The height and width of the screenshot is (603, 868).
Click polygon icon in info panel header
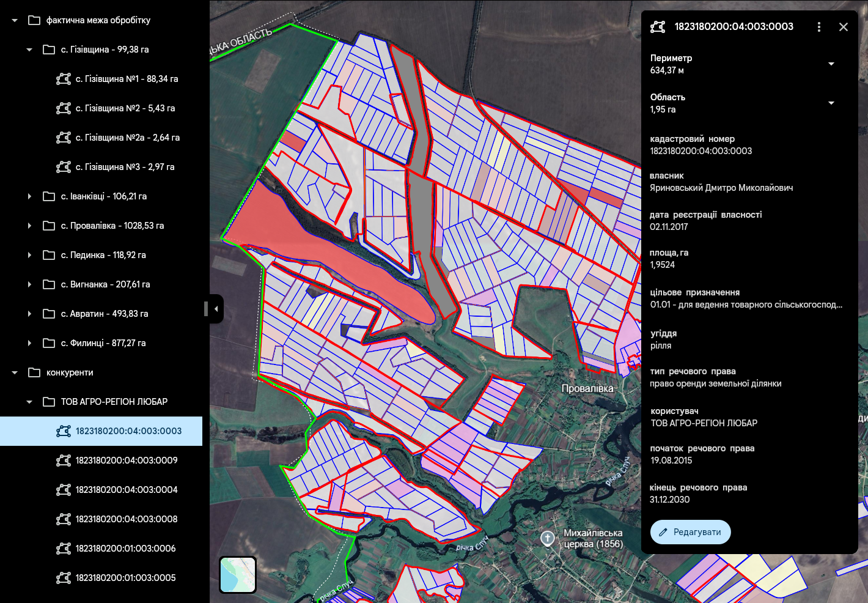658,27
